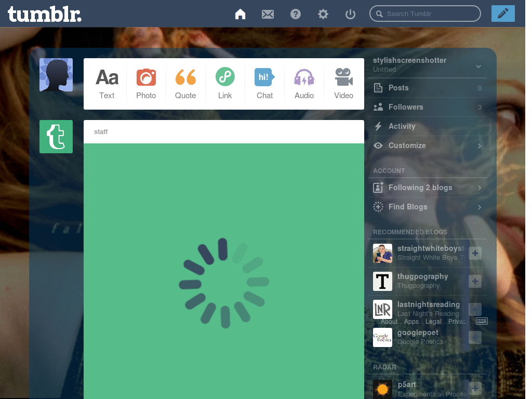Create a new Quote post

click(x=185, y=84)
